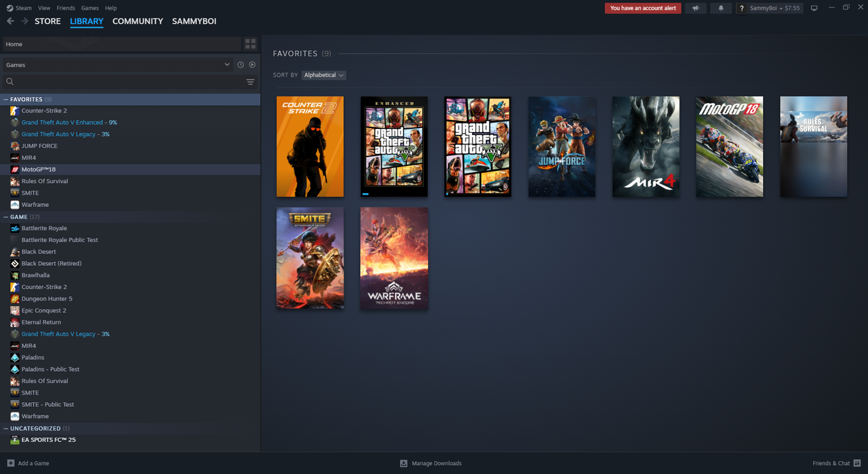Click Eternal Return icon in list
The height and width of the screenshot is (474, 868).
point(15,323)
